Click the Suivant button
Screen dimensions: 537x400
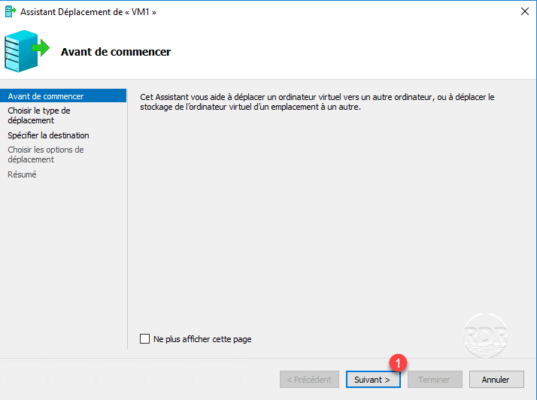click(x=373, y=379)
